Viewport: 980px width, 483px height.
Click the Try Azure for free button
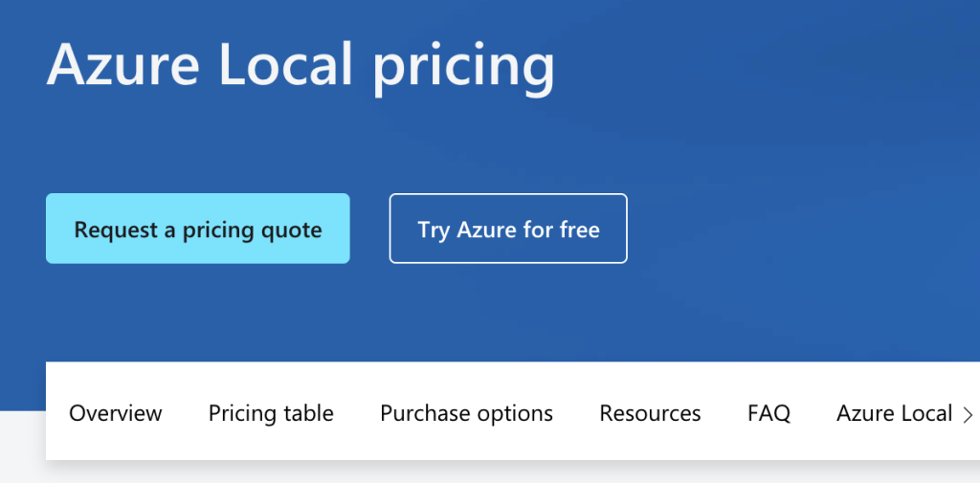[x=508, y=230]
